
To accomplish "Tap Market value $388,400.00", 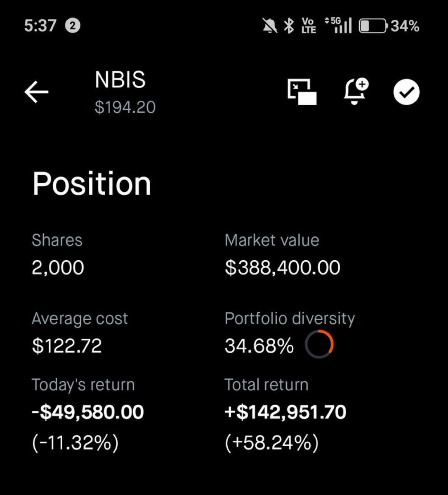I will (283, 268).
